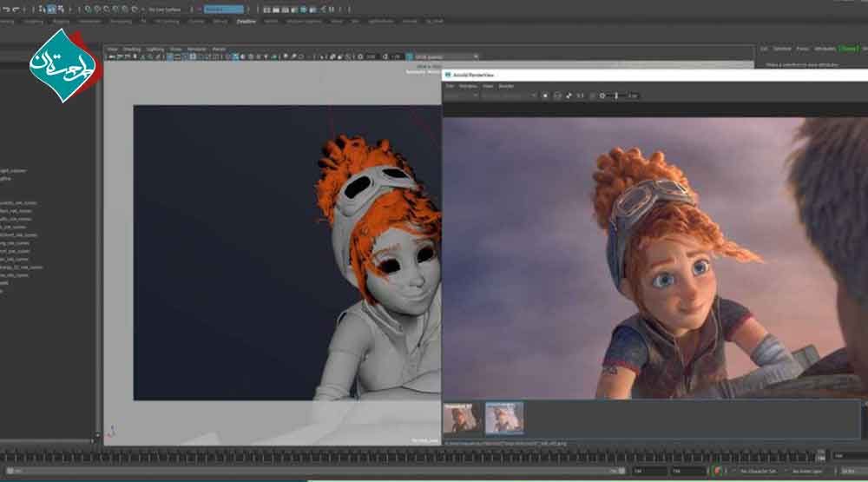The image size is (868, 482).
Task: Open Window menu in Arnold RenderView
Action: 468,86
